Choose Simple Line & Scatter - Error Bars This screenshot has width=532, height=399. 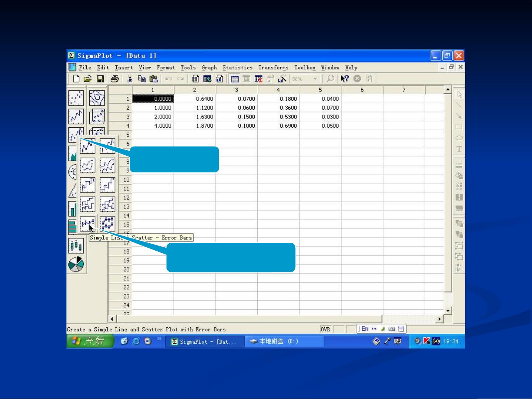(x=87, y=223)
